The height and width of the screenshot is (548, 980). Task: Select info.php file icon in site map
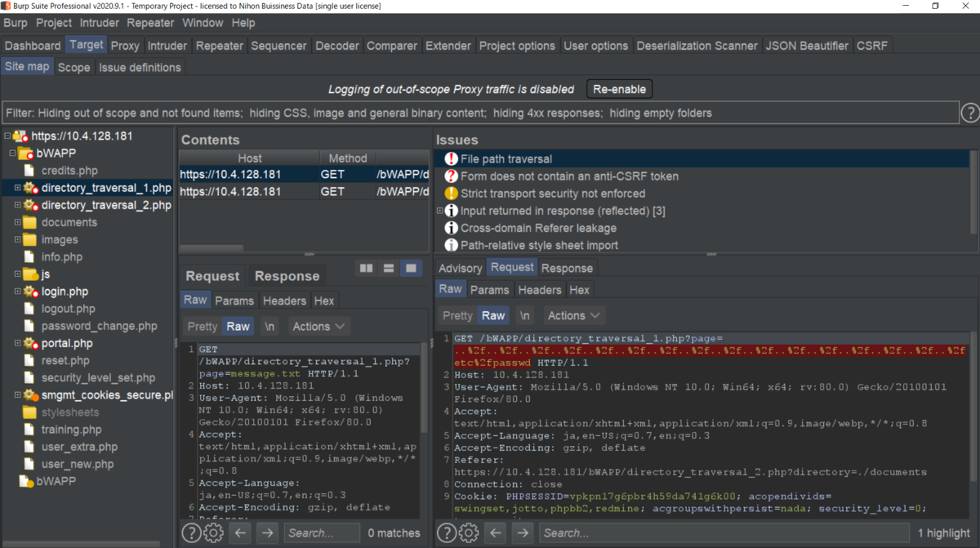29,257
